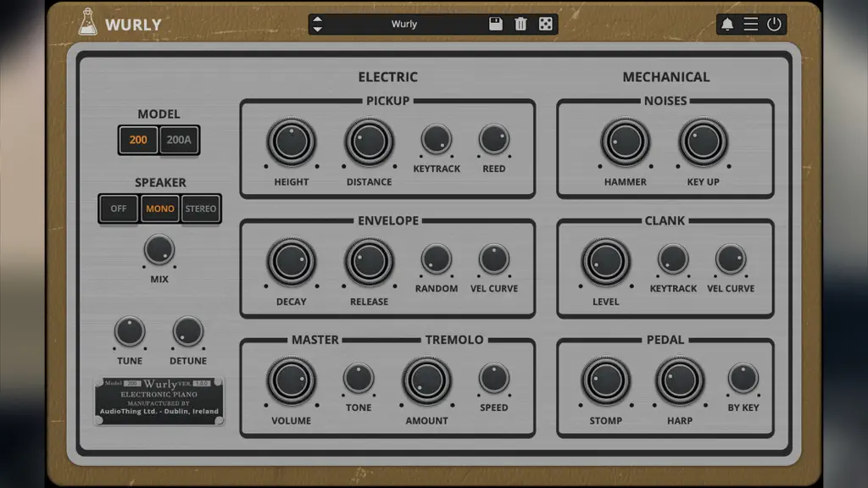Viewport: 868px width, 488px height.
Task: Click the TUNE knob
Action: 130,331
